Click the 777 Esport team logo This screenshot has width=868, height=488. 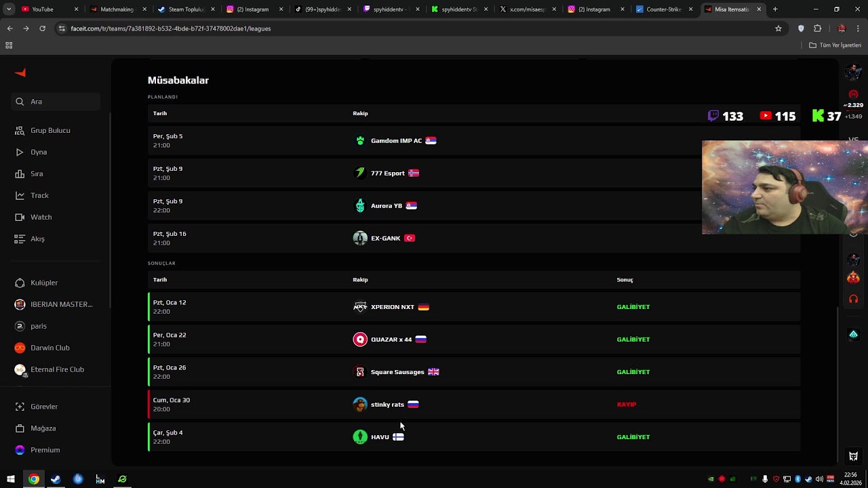360,174
